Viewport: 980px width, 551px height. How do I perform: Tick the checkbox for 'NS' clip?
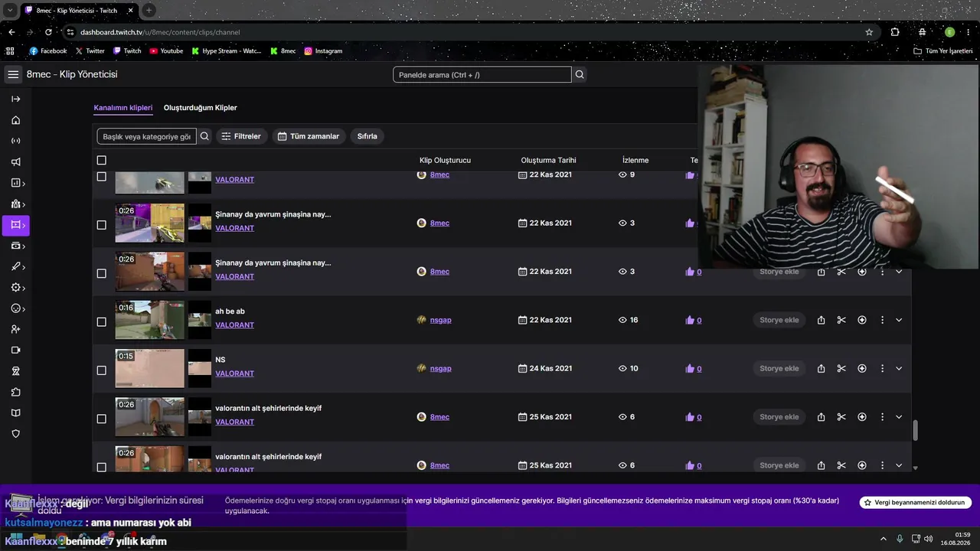point(102,370)
